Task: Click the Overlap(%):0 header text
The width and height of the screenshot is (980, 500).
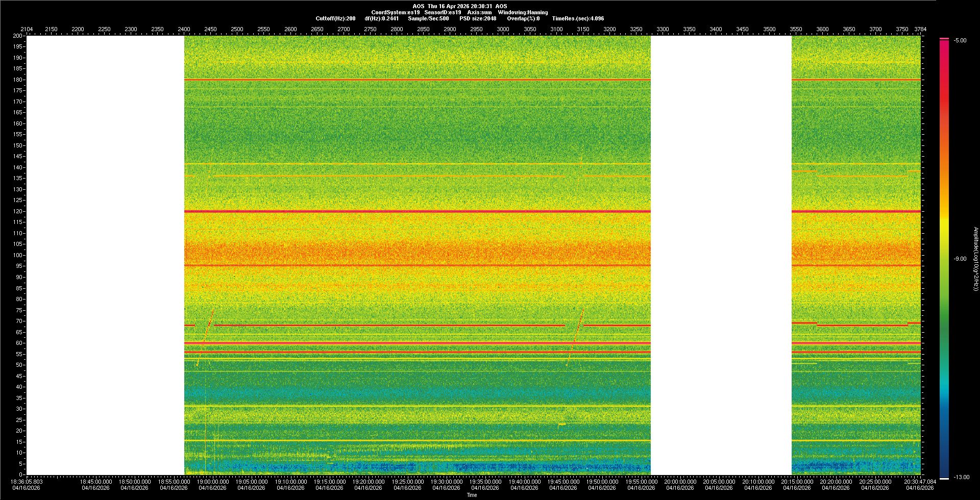Action: [523, 18]
